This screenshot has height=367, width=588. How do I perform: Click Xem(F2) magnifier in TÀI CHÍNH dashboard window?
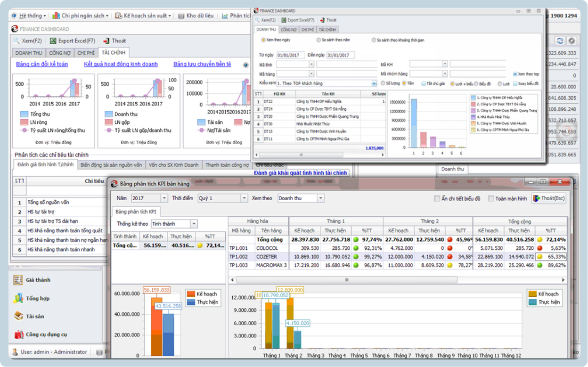[x=16, y=41]
